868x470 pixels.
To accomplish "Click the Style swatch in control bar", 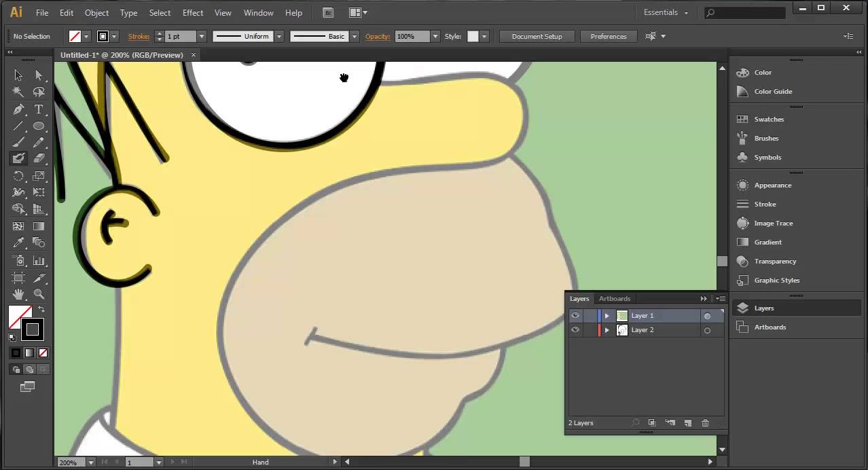I will pos(473,36).
